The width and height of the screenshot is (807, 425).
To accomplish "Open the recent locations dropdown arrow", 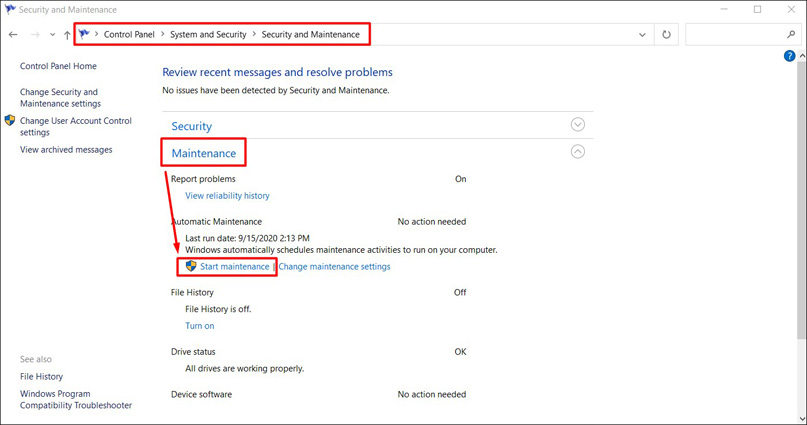I will pos(52,34).
